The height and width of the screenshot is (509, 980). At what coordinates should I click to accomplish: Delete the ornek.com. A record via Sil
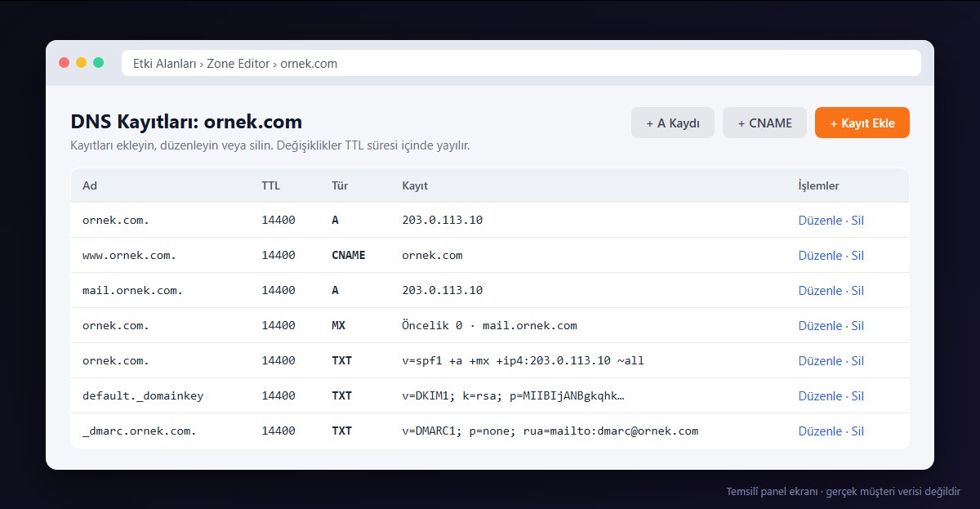857,221
